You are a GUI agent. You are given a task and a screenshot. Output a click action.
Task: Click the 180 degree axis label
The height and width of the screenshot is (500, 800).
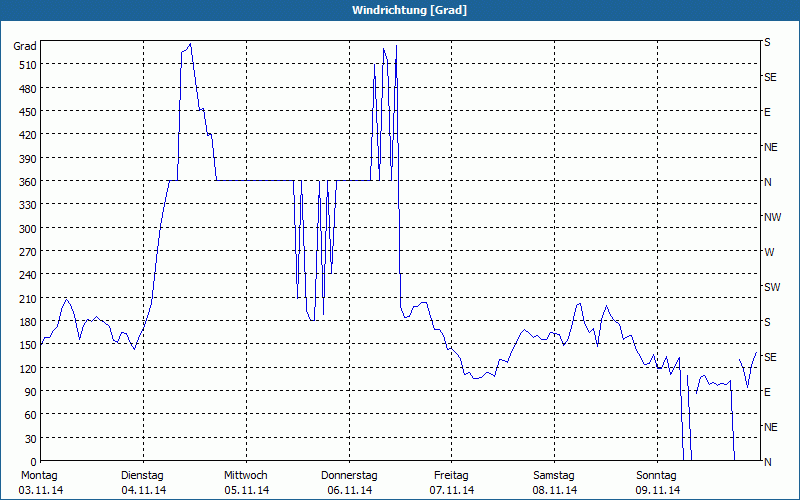(x=28, y=322)
